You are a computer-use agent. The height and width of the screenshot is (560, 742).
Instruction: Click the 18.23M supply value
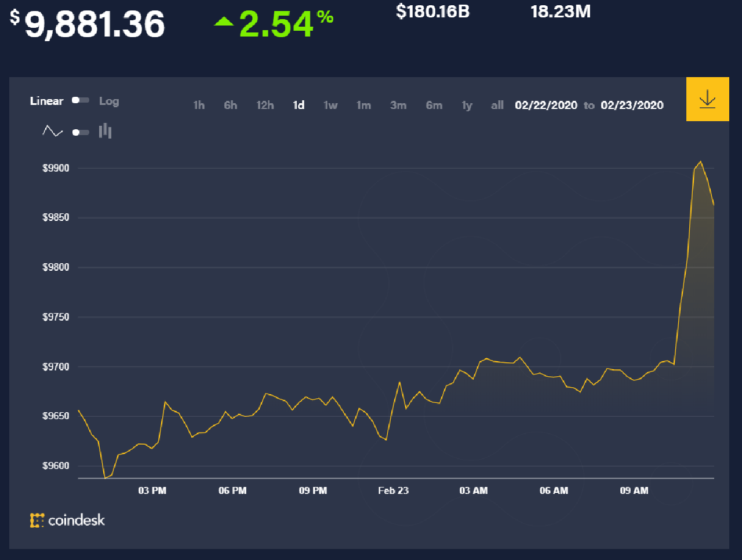[561, 11]
